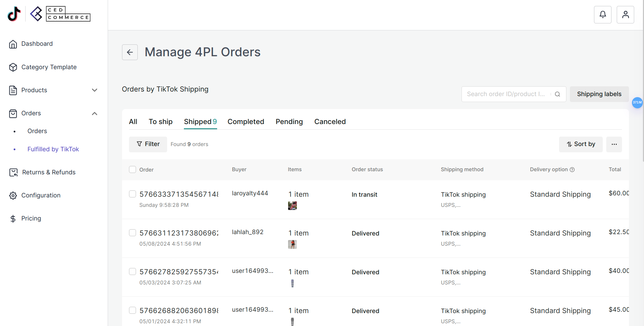The image size is (644, 326).
Task: Open item thumbnail for lahlah_892 order
Action: pyautogui.click(x=292, y=245)
